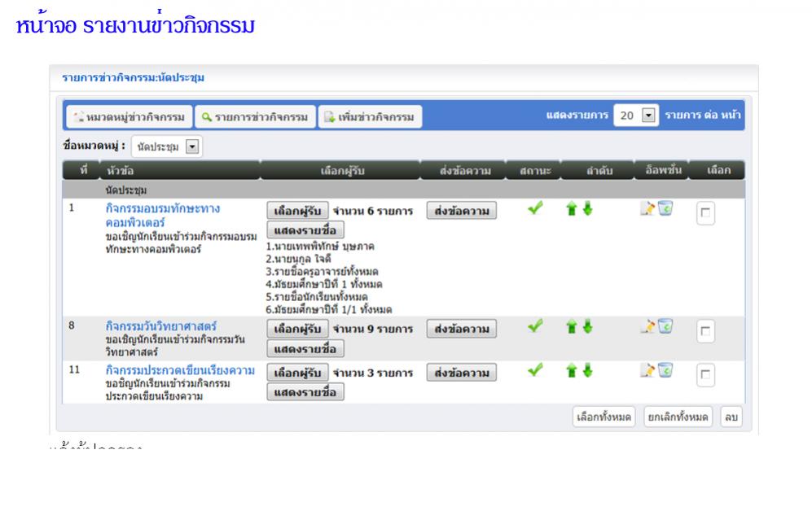Tick the select checkbox for row 11

tap(705, 375)
